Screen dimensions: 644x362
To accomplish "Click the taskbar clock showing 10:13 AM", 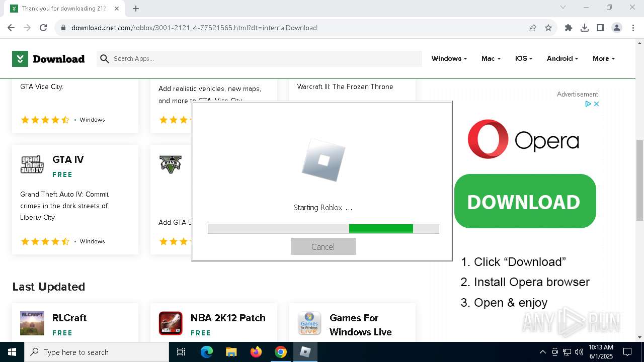I will (x=601, y=351).
